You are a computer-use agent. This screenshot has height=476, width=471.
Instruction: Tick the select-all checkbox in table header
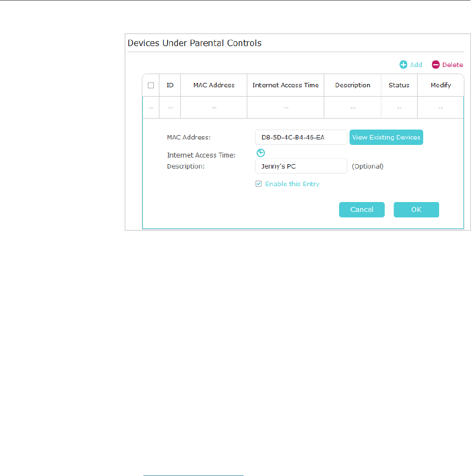point(151,85)
